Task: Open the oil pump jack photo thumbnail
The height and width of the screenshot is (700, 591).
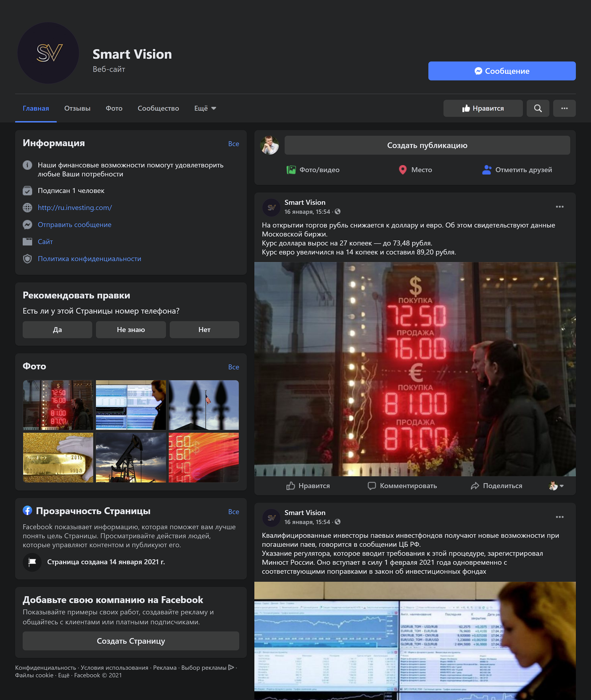Action: pyautogui.click(x=131, y=457)
